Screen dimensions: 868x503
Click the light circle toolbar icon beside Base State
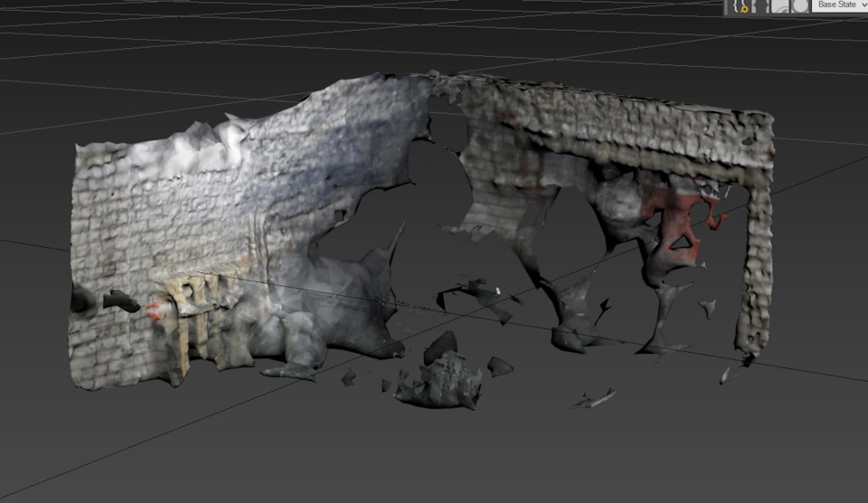(x=800, y=6)
